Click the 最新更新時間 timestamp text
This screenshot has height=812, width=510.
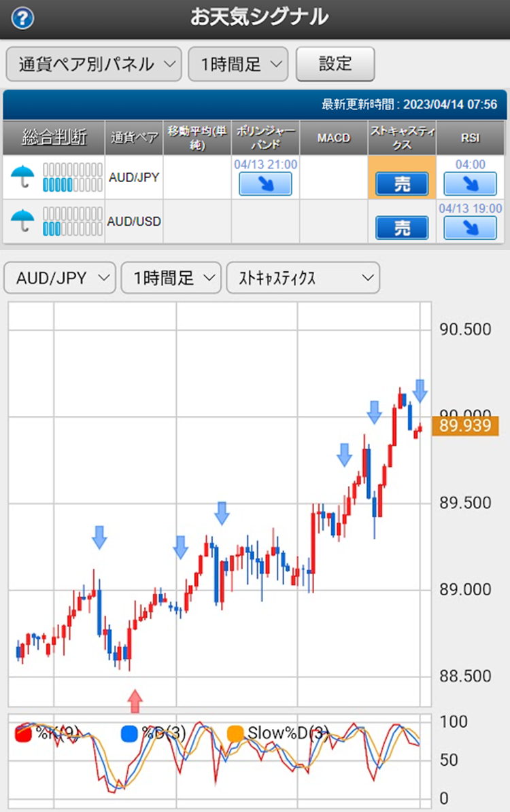click(x=409, y=105)
